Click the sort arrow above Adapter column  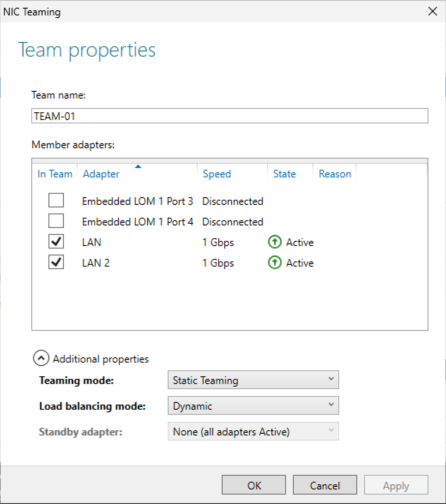tap(138, 166)
